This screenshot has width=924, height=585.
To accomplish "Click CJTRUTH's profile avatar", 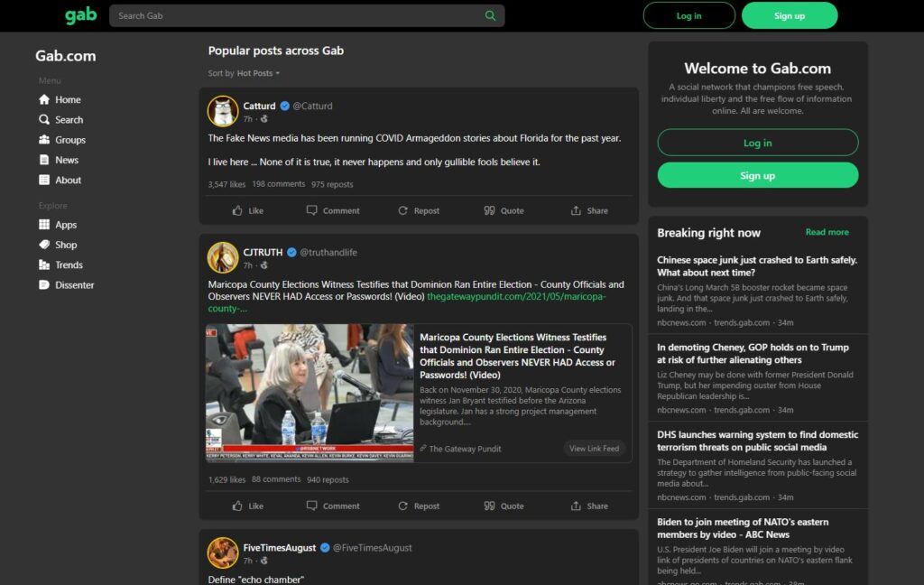I will [223, 257].
